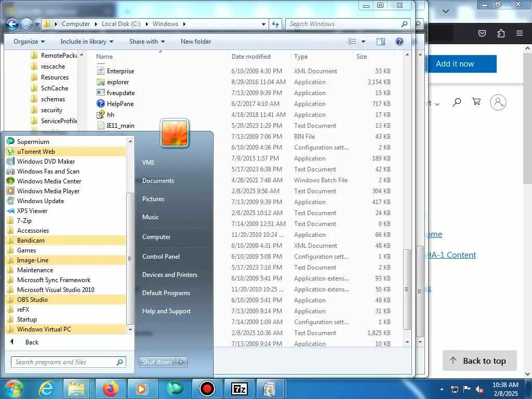The height and width of the screenshot is (399, 532).
Task: Click the Search Windows field
Action: (348, 24)
